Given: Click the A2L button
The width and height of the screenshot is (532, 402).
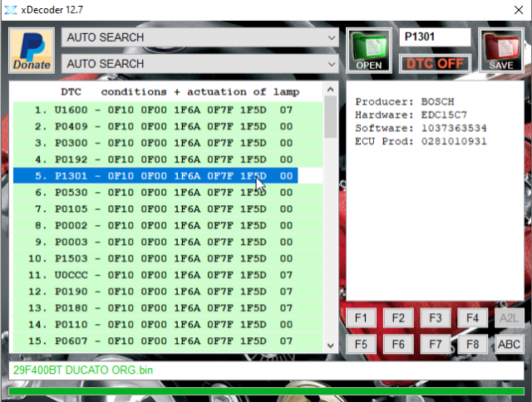Looking at the screenshot, I should tap(510, 317).
